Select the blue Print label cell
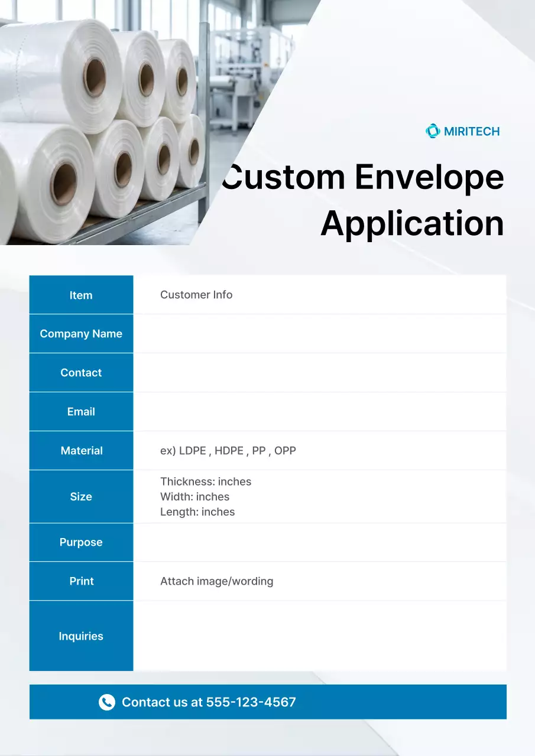535x756 pixels. [81, 581]
